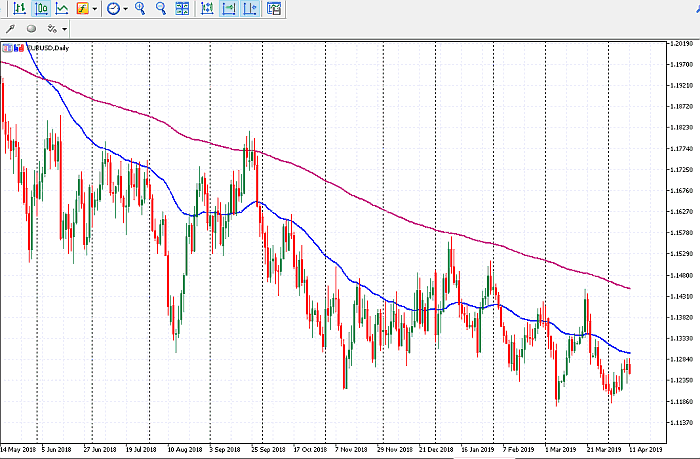Zoom out using the minus magnifier

(160, 9)
